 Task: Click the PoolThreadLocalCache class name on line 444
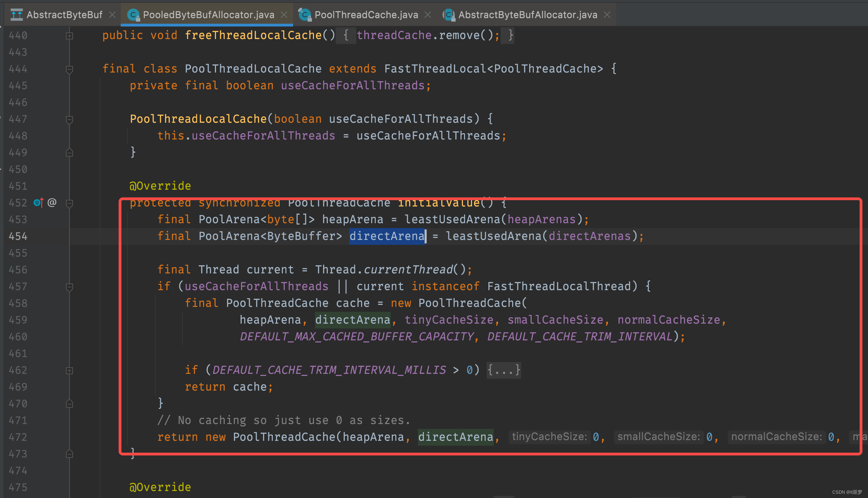coord(253,69)
